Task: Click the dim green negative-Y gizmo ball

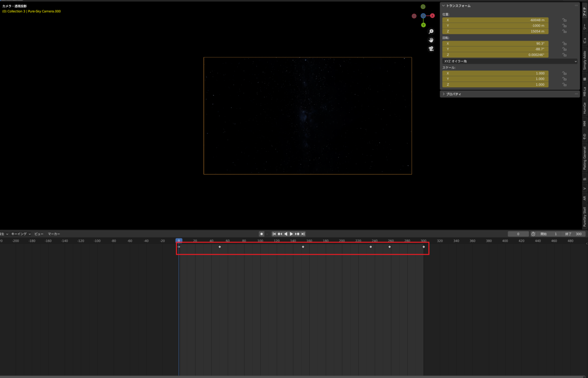Action: pyautogui.click(x=423, y=7)
